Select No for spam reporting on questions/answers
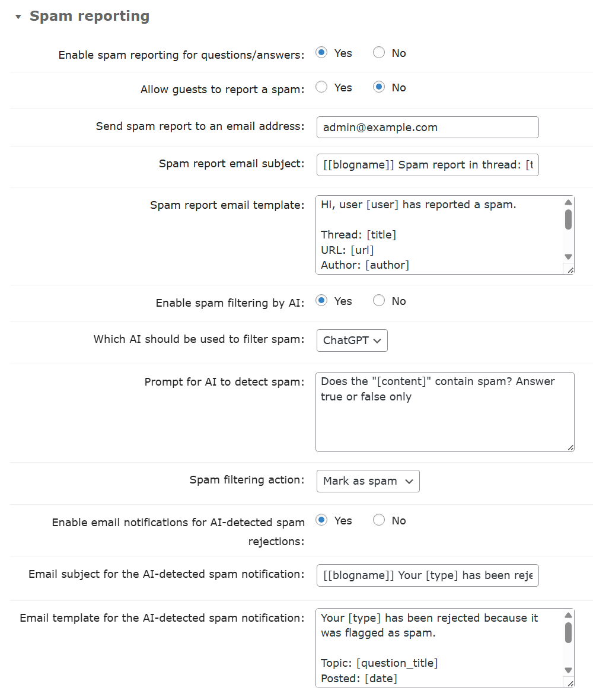This screenshot has width=593, height=700. (379, 53)
